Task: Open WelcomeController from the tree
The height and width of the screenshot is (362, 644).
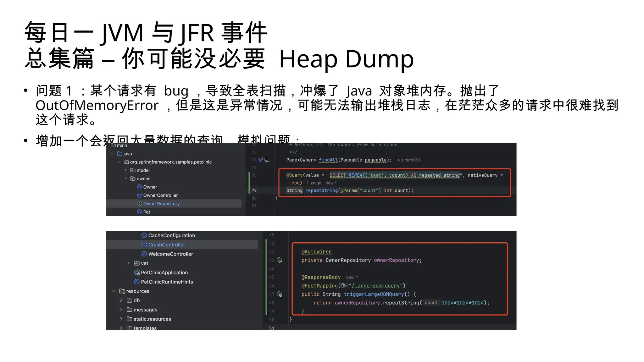Action: 170,254
